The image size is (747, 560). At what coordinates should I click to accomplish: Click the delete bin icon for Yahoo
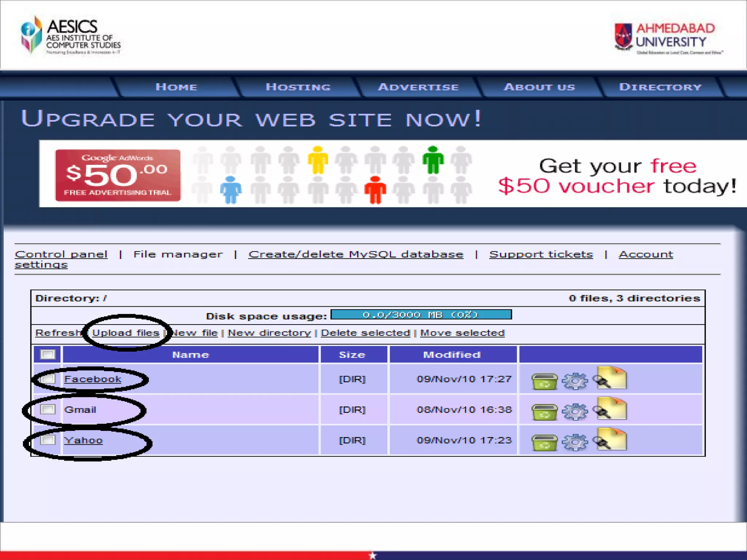(544, 443)
